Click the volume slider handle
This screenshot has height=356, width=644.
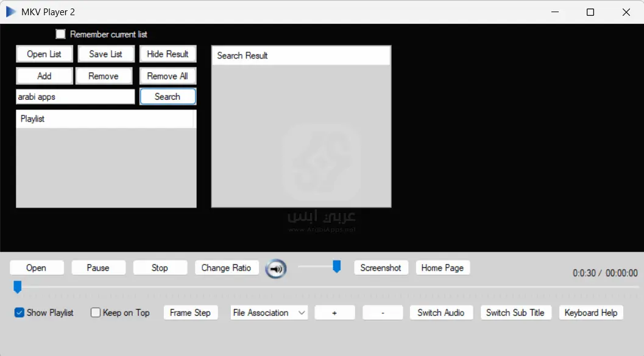click(x=336, y=267)
